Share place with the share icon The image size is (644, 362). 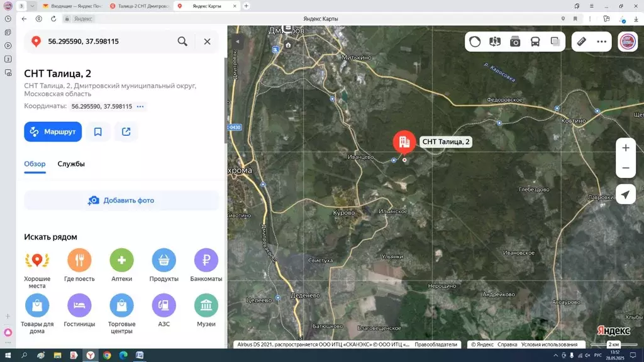point(126,132)
